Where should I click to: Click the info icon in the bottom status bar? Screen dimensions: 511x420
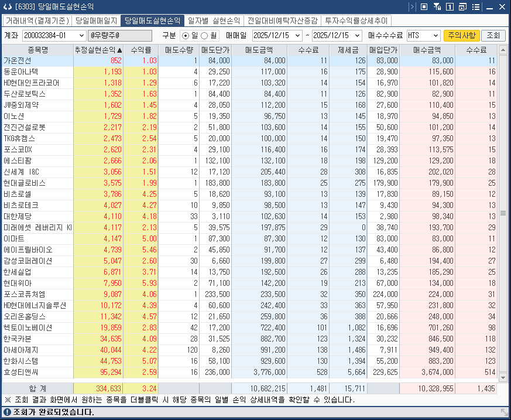click(6, 412)
